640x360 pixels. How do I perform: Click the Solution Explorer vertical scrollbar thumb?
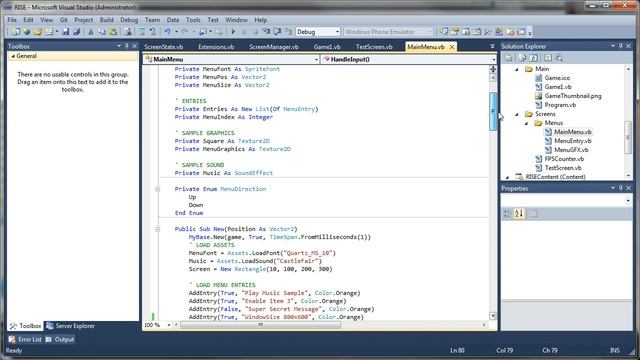click(x=628, y=137)
